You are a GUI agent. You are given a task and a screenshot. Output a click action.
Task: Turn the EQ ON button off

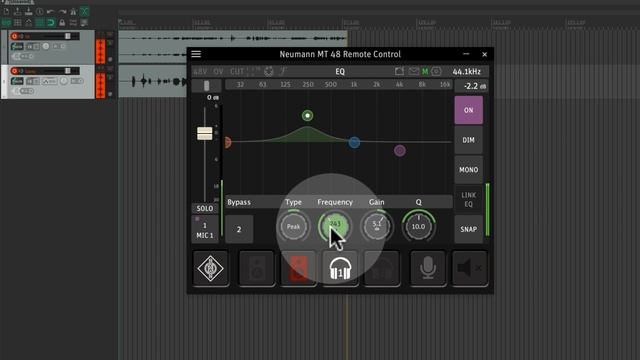(469, 110)
